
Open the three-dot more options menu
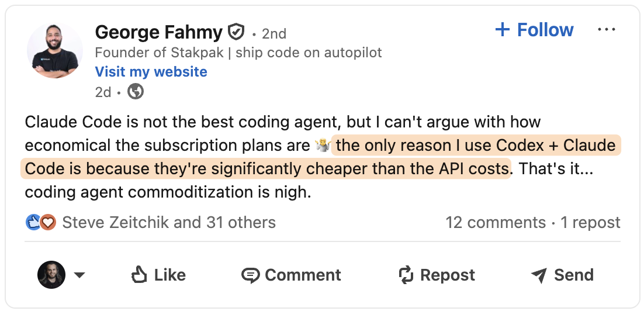pos(607,30)
